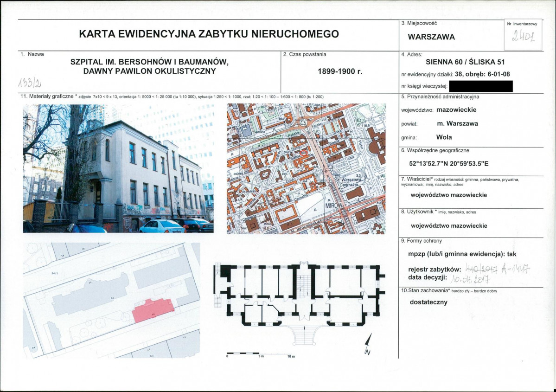Image resolution: width=556 pixels, height=392 pixels.
Task: Click 'mpzp (lub/i gminna ewidencja): tak'
Action: (462, 254)
